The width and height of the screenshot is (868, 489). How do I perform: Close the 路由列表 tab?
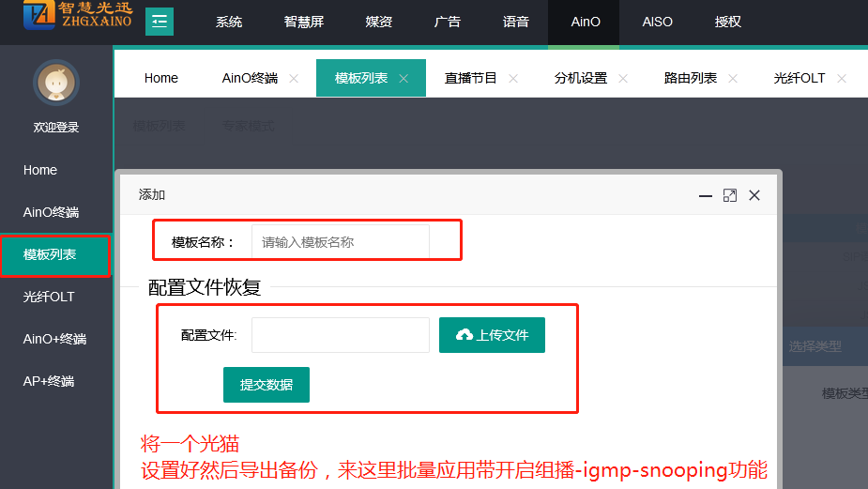733,79
